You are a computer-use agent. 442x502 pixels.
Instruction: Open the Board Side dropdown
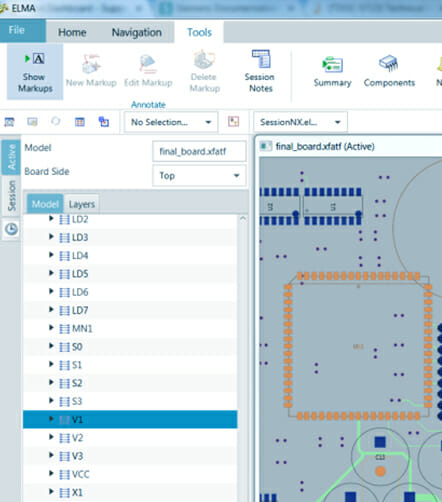coord(199,176)
